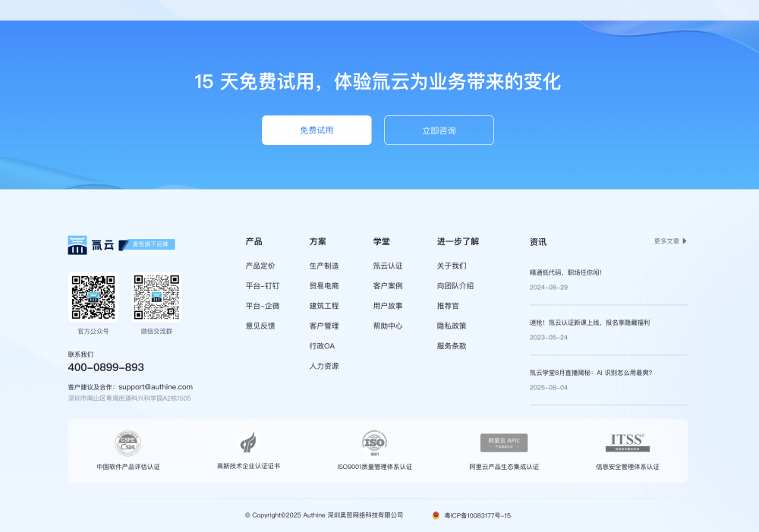Click the 微信交流群 QR code
The height and width of the screenshot is (532, 759).
pyautogui.click(x=156, y=297)
